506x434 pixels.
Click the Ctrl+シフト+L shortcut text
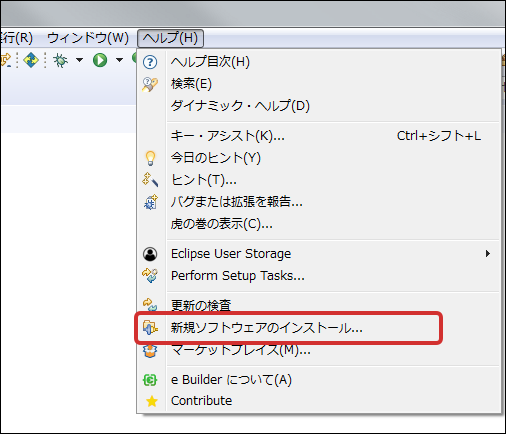(x=439, y=136)
